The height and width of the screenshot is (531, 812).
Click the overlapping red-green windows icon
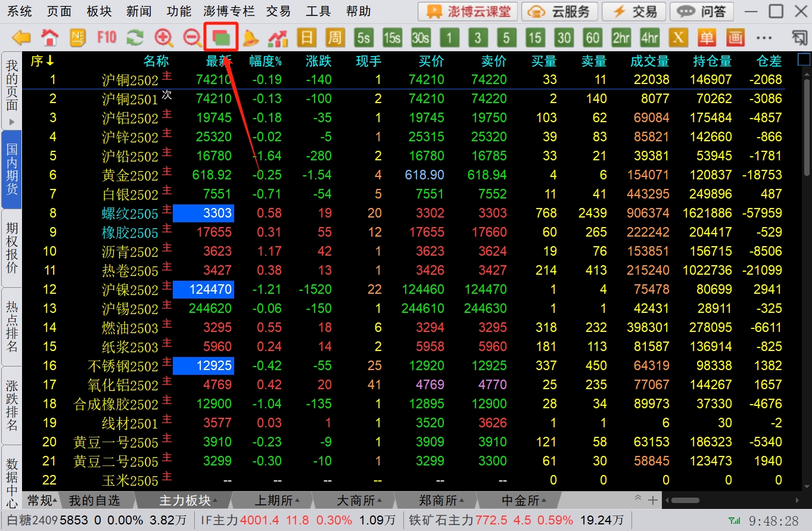tap(221, 38)
